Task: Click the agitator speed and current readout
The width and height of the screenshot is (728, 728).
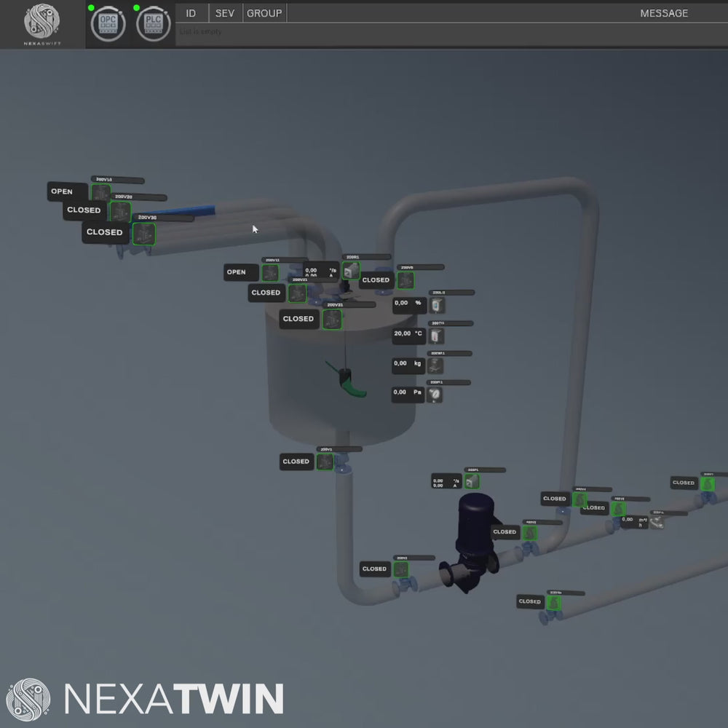Action: point(321,271)
